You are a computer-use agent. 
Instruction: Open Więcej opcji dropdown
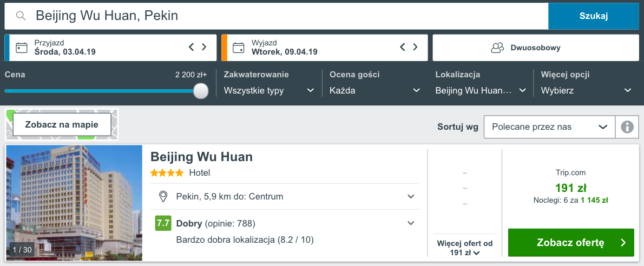587,90
